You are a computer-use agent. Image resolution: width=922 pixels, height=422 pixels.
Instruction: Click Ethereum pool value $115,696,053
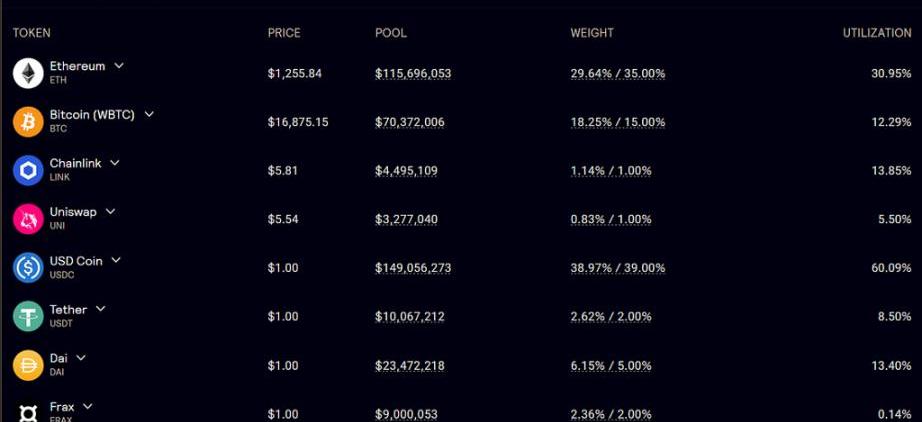click(x=413, y=74)
